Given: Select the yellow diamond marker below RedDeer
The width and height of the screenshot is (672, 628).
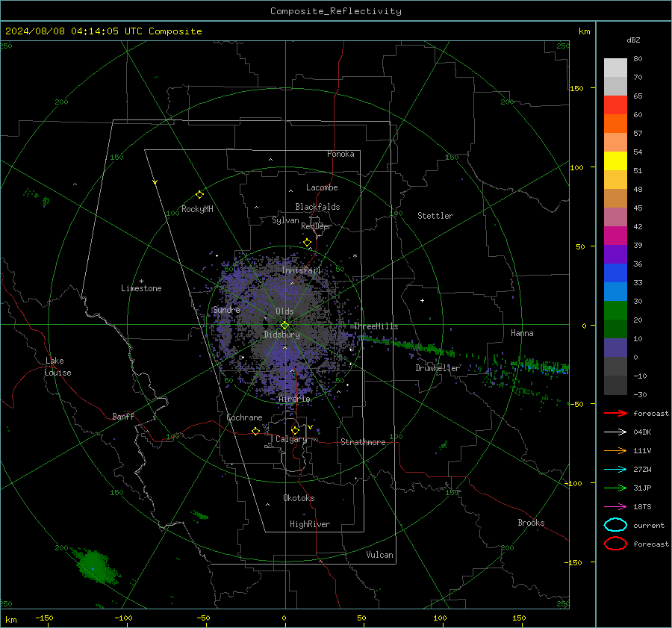Looking at the screenshot, I should coord(308,243).
